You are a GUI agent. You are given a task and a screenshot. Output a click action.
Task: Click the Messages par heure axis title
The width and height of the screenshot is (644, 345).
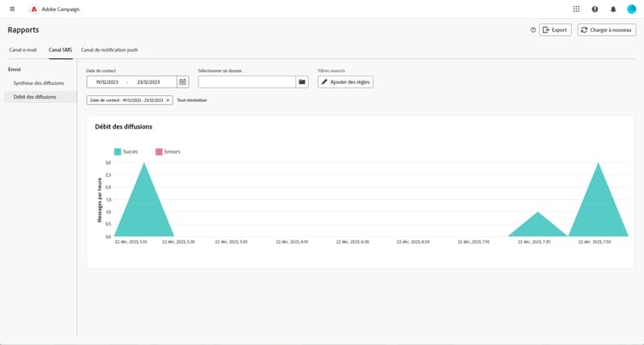[x=100, y=200]
